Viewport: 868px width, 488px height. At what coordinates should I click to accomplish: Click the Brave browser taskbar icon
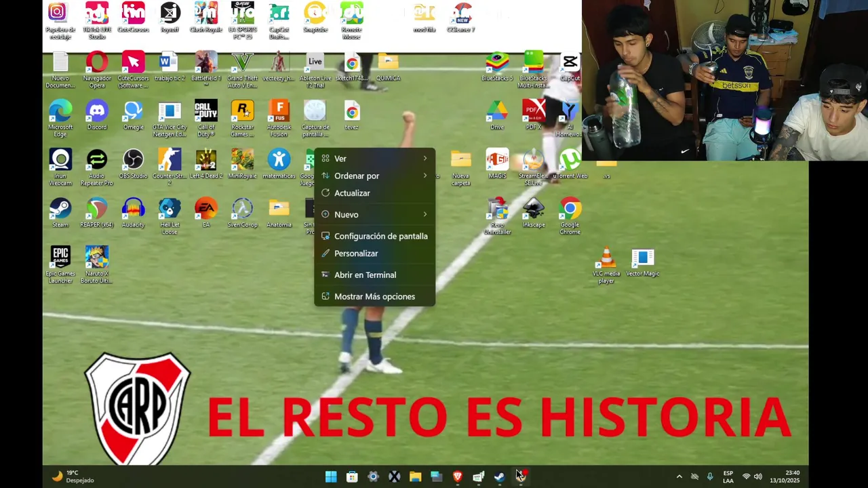tap(458, 476)
